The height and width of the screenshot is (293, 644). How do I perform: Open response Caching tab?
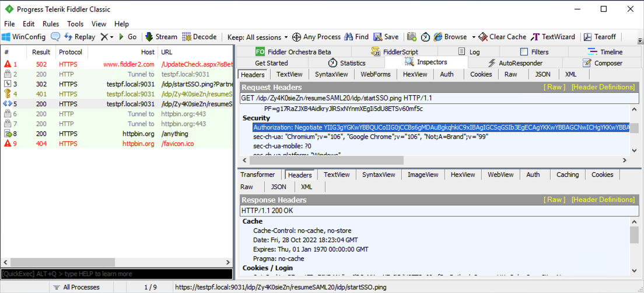click(568, 175)
